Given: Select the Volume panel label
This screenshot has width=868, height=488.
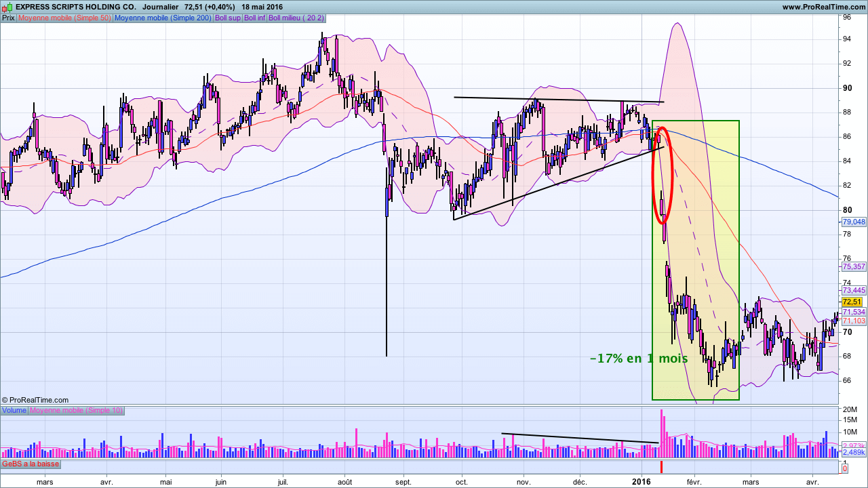Looking at the screenshot, I should click(14, 410).
